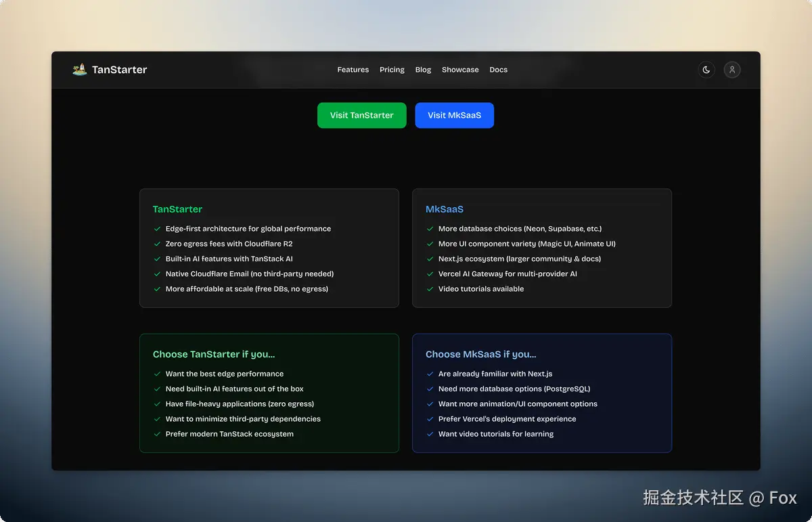Click the green Visit TanStarter button
Screen dimensions: 812x522
tap(362, 115)
